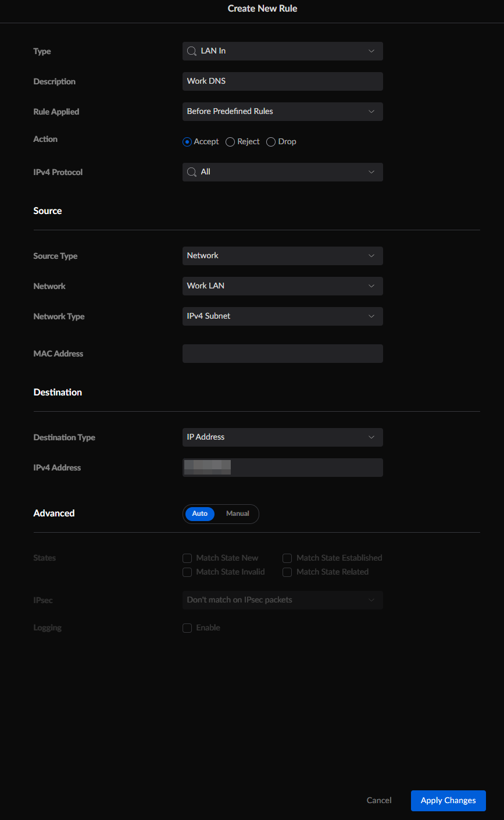504x820 pixels.
Task: Open the Destination Type dropdown
Action: click(283, 437)
